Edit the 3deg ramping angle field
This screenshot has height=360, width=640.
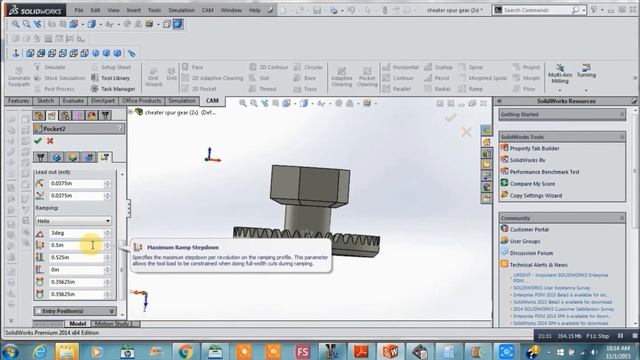point(76,233)
